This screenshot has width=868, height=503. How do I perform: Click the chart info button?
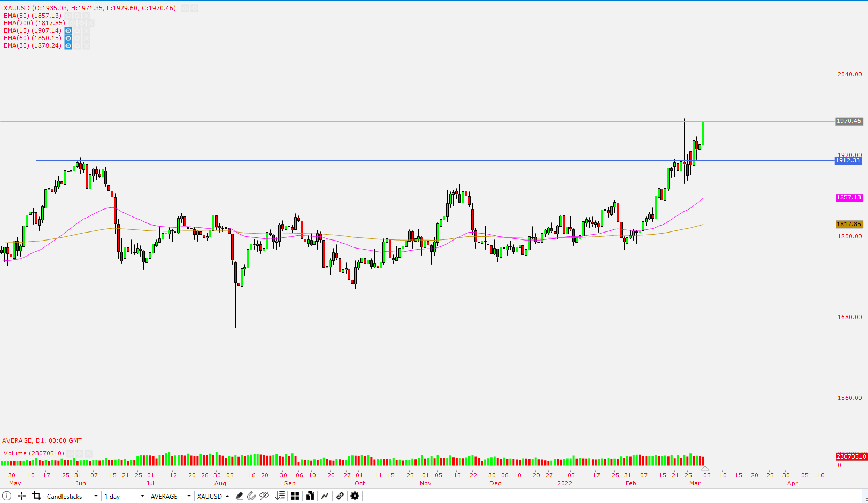click(x=8, y=496)
